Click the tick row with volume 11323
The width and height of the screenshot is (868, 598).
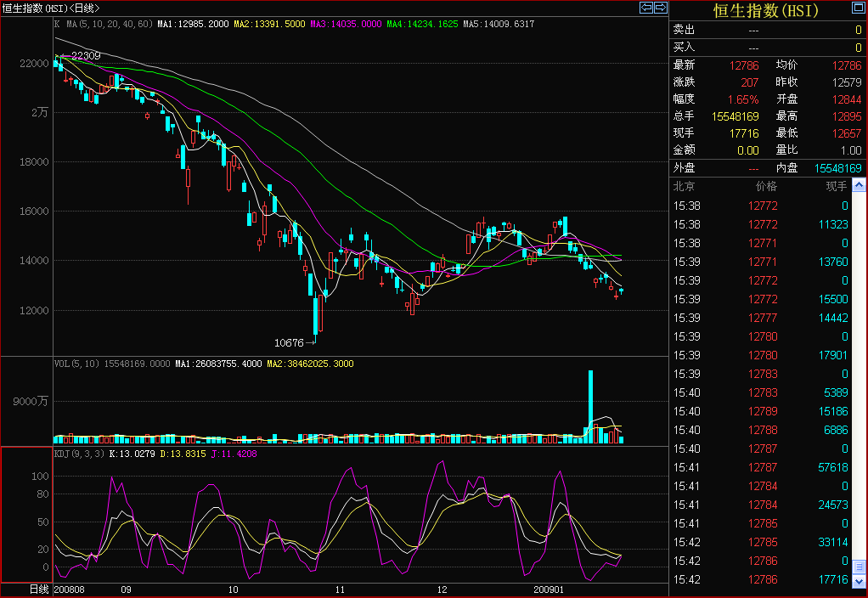[x=760, y=224]
